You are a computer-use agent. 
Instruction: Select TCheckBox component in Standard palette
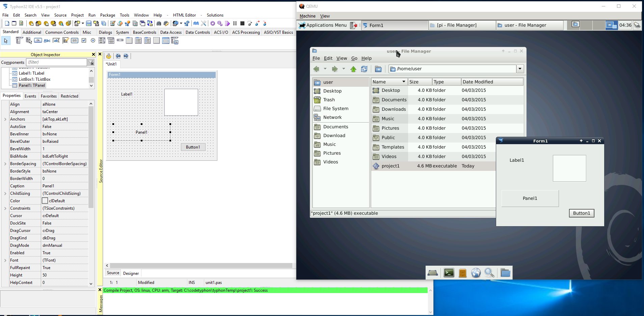pyautogui.click(x=84, y=41)
